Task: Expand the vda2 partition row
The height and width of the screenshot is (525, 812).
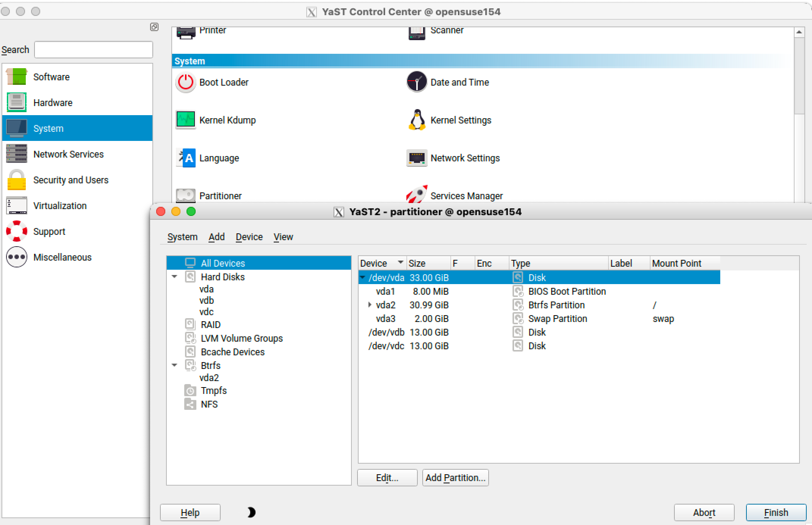Action: tap(370, 305)
